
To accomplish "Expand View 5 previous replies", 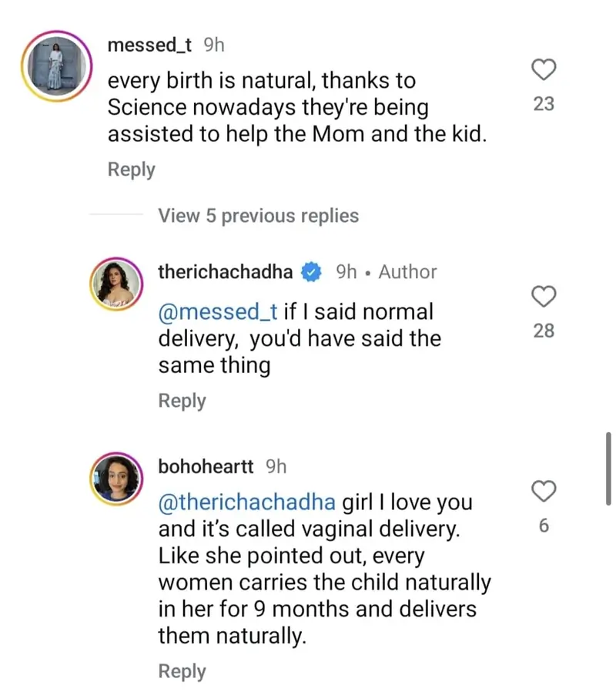I will pos(258,216).
